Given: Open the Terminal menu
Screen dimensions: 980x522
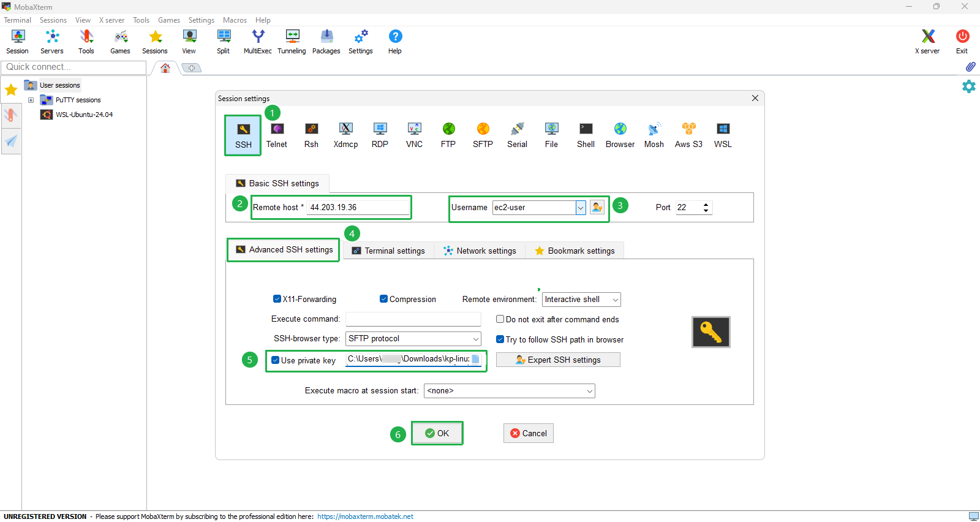Looking at the screenshot, I should (x=17, y=20).
